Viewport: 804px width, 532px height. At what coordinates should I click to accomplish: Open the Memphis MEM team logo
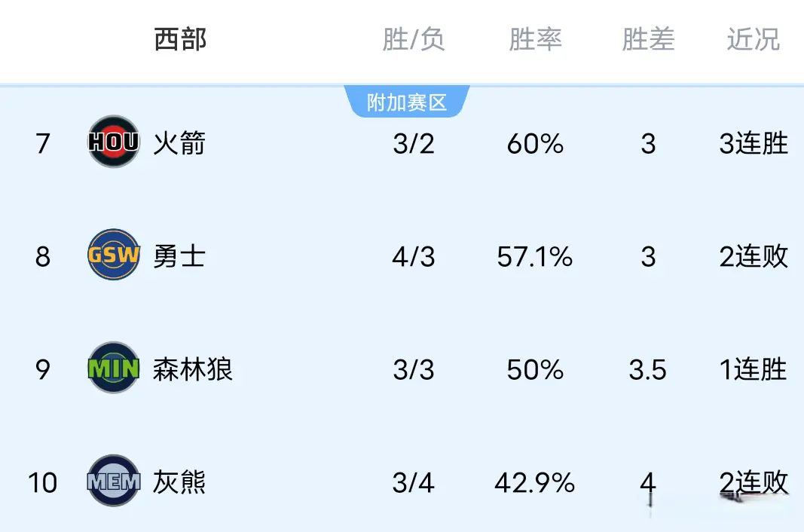coord(114,482)
